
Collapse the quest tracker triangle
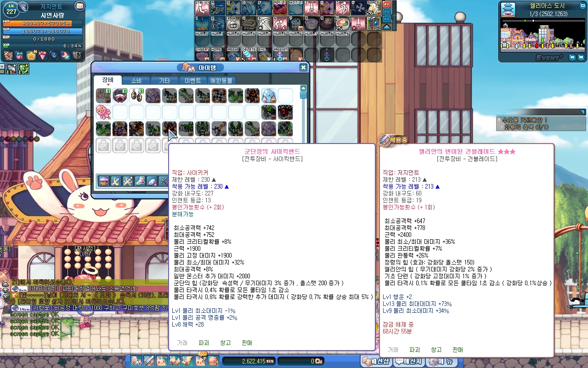point(582,112)
